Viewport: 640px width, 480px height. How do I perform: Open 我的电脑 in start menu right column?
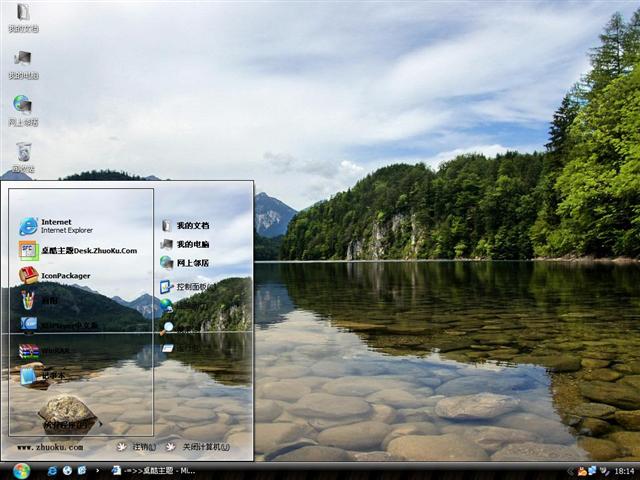tap(185, 244)
